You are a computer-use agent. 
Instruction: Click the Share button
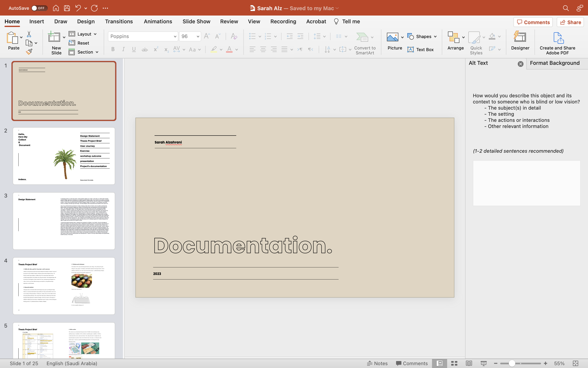click(x=570, y=22)
